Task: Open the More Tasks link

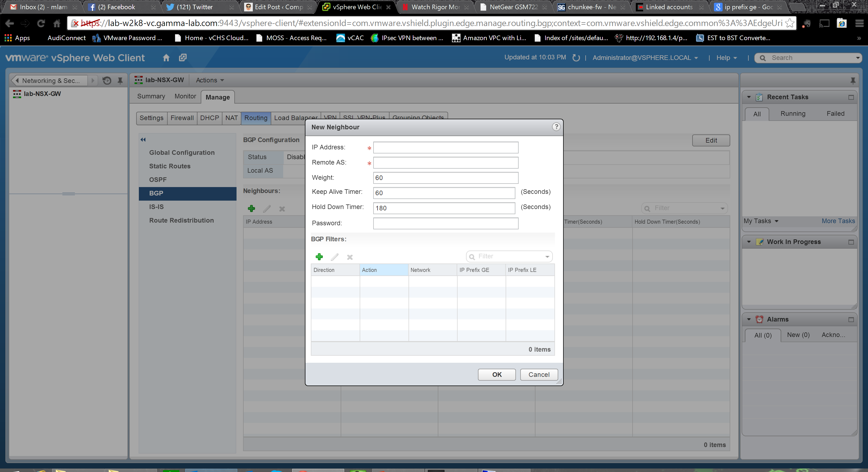Action: pyautogui.click(x=838, y=221)
